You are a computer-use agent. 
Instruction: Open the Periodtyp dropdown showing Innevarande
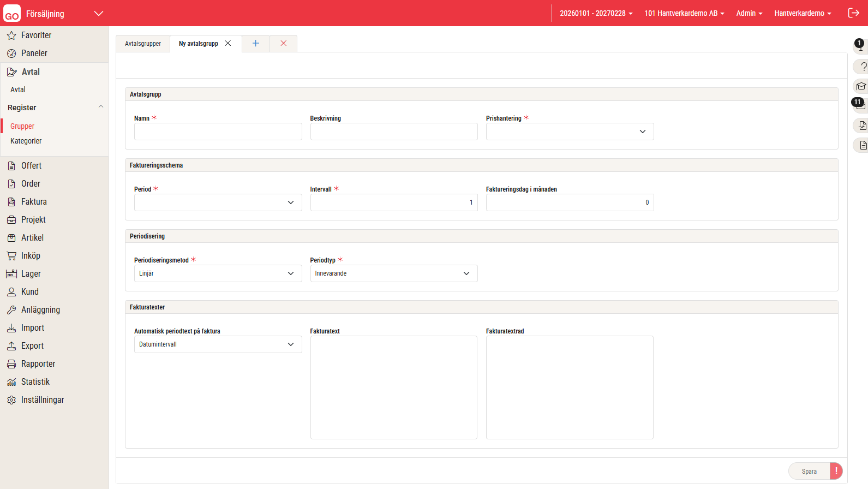coord(393,273)
